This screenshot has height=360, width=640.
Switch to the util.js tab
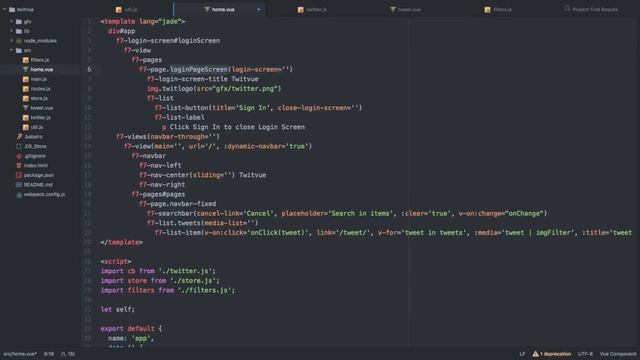(127, 9)
